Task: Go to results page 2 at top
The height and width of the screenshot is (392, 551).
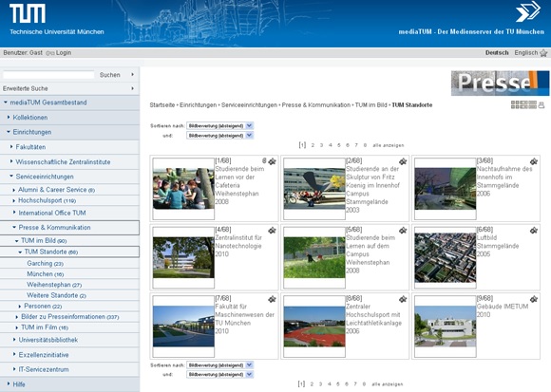Action: pos(313,145)
